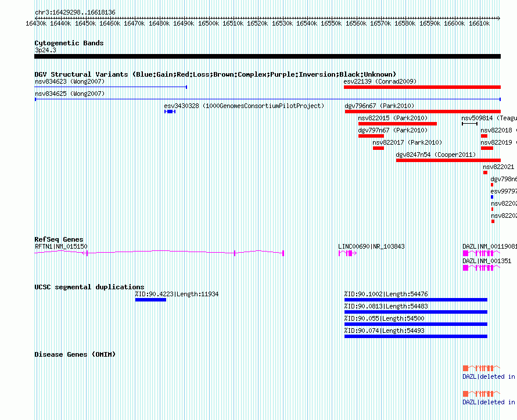
Task: Click the magenta RFTN1 gene model line
Action: coord(159,253)
